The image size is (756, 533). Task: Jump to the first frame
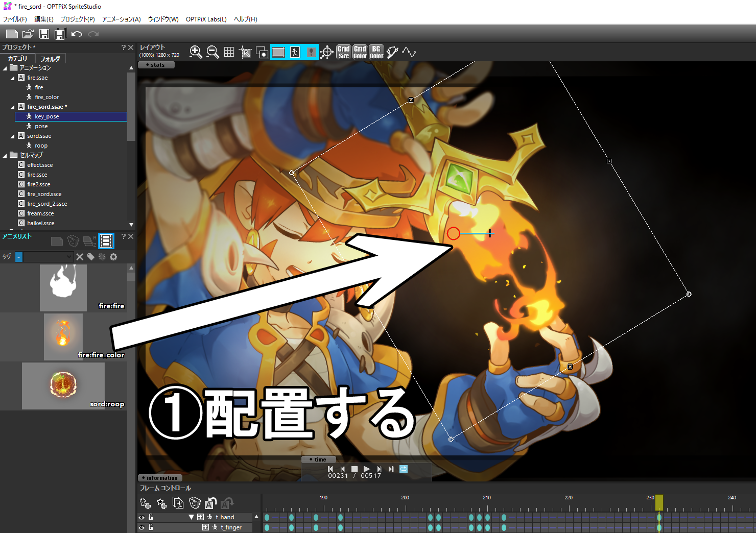pos(330,469)
